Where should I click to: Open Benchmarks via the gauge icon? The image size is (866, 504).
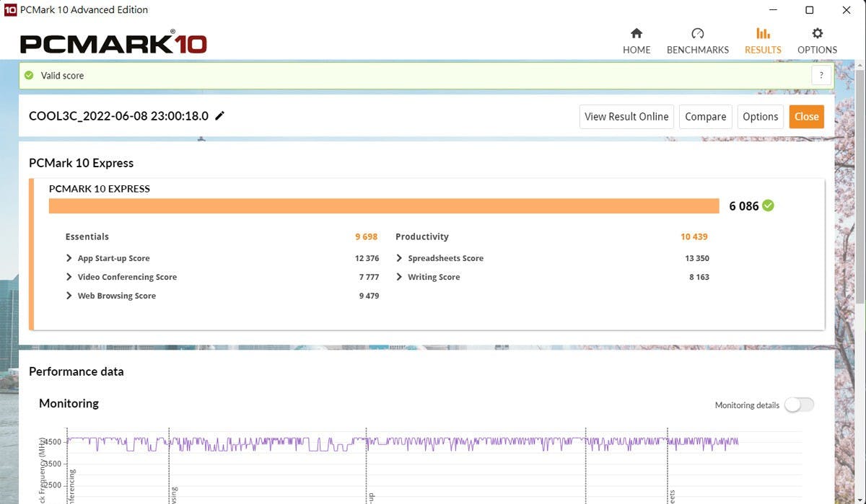(x=697, y=33)
